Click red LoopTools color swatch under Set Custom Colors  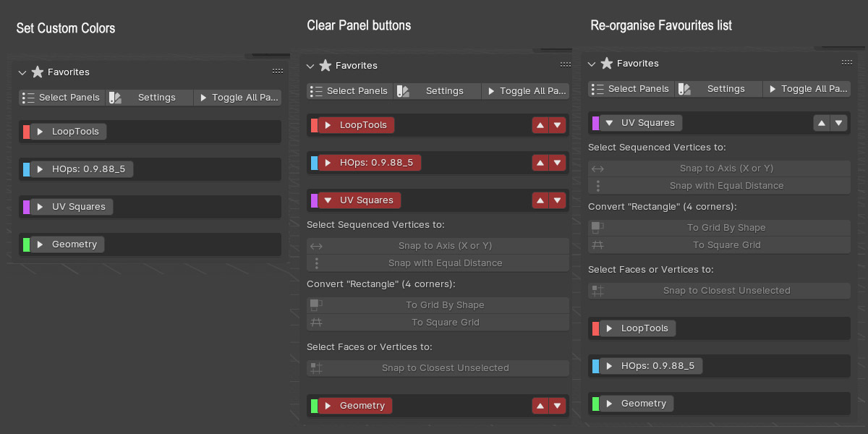[26, 132]
